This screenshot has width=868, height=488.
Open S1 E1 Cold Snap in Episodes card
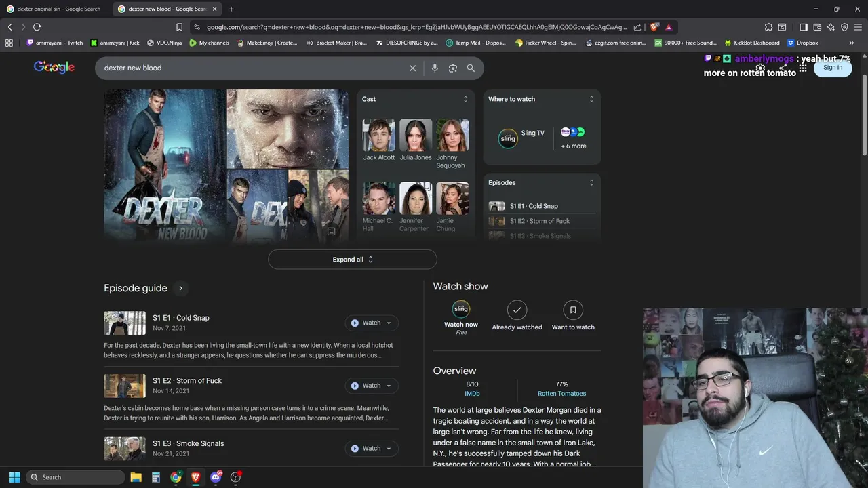(x=542, y=206)
